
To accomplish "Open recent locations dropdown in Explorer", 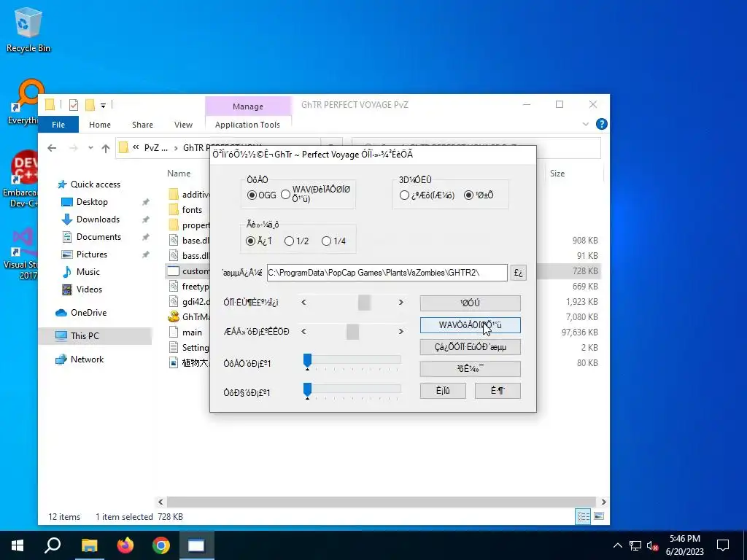I will point(90,148).
